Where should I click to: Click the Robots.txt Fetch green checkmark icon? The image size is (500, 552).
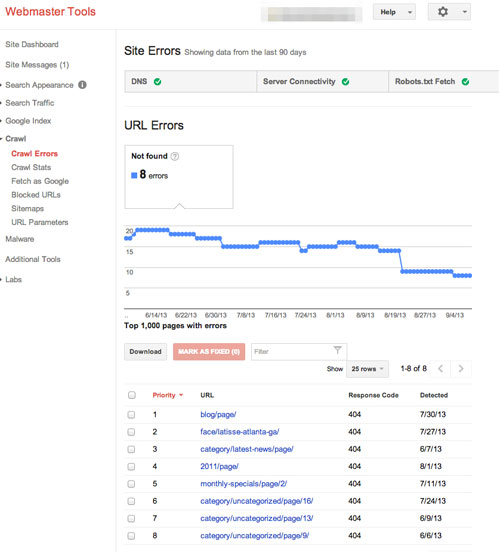(465, 82)
